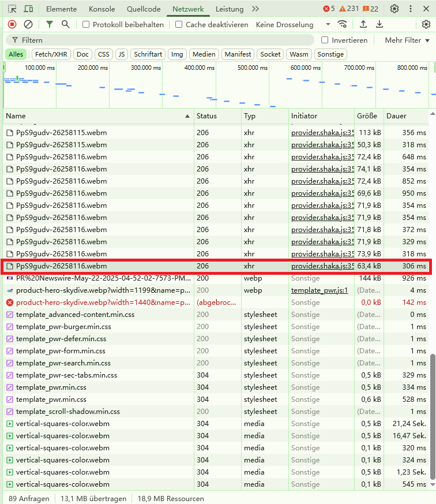Activate the inspect element picker icon
Image resolution: width=436 pixels, height=504 pixels.
pyautogui.click(x=12, y=9)
